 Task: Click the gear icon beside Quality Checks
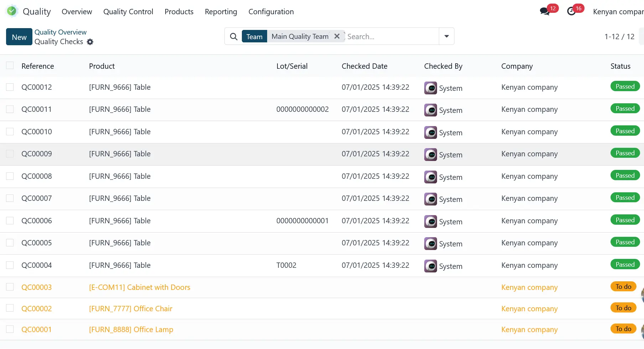click(x=90, y=42)
